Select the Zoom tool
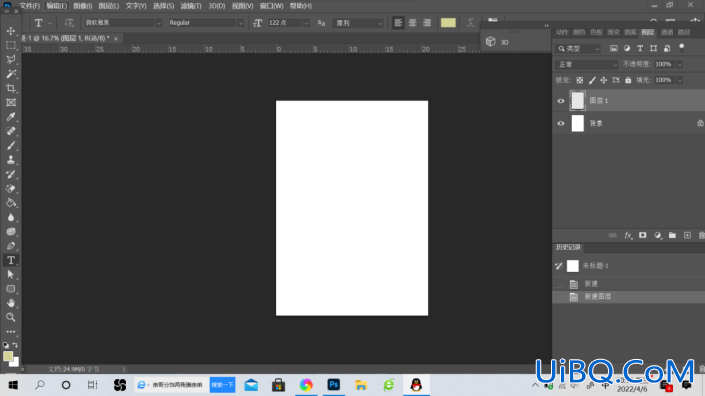Image resolution: width=705 pixels, height=396 pixels. coord(11,318)
